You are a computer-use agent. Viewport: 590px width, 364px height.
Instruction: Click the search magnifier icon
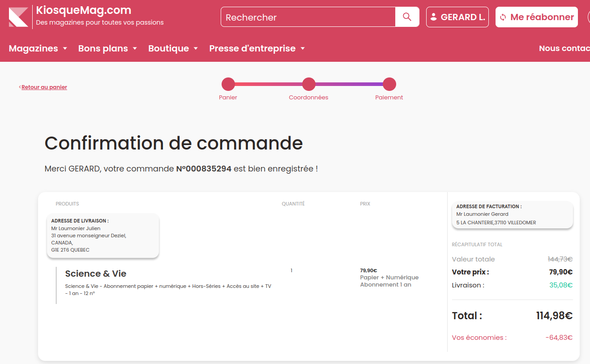(407, 17)
